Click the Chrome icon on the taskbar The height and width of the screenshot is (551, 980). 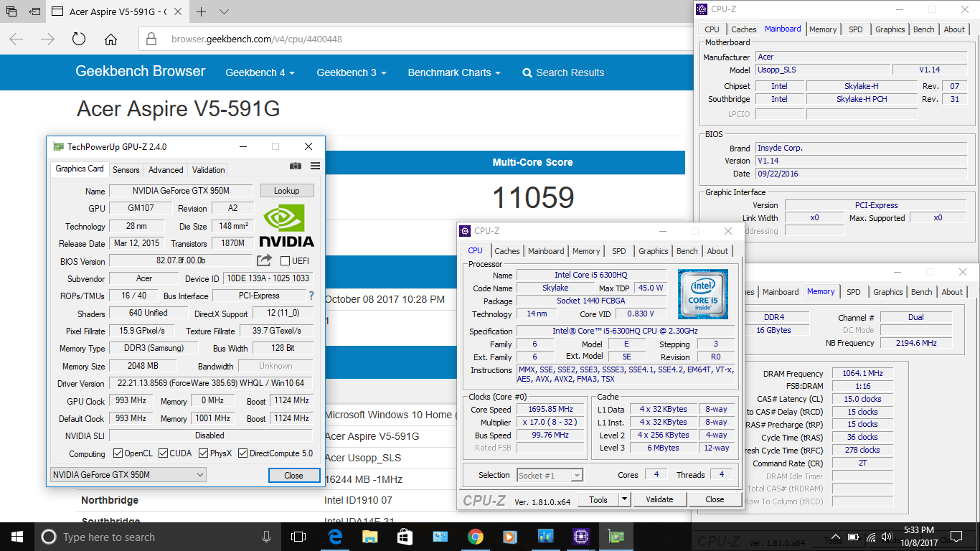coord(475,537)
